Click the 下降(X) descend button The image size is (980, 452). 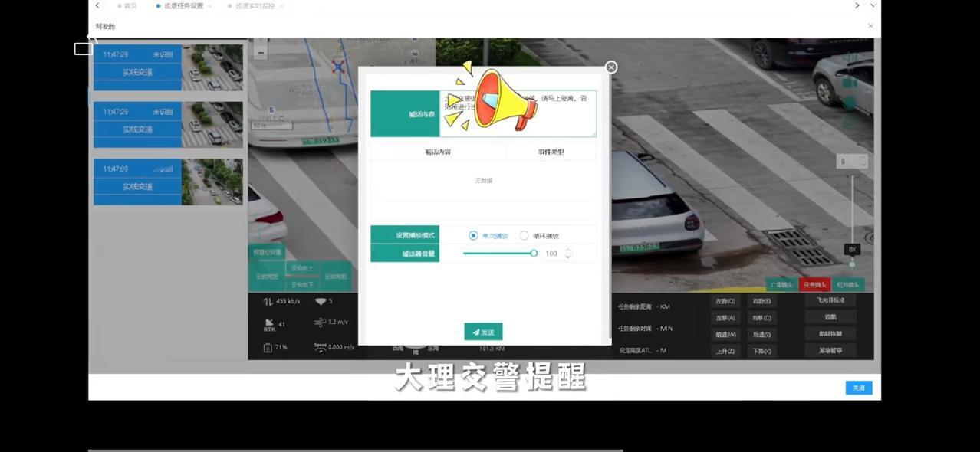761,352
